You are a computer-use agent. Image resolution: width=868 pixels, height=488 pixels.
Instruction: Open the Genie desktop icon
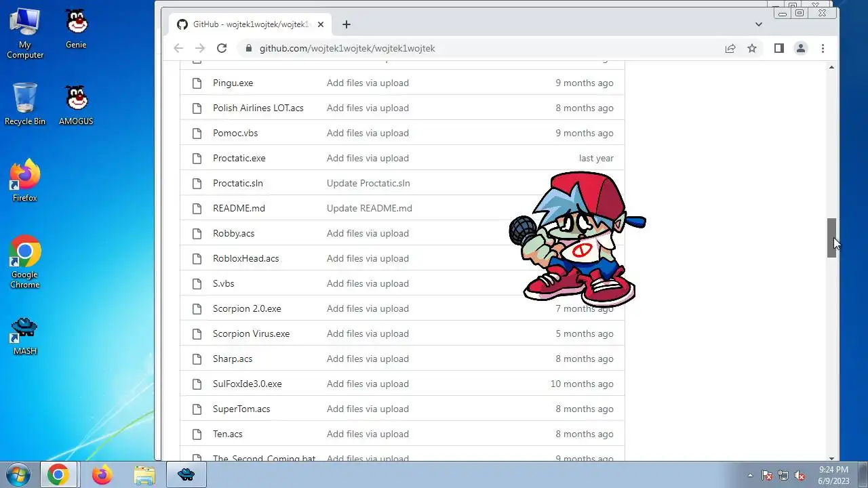tap(76, 29)
